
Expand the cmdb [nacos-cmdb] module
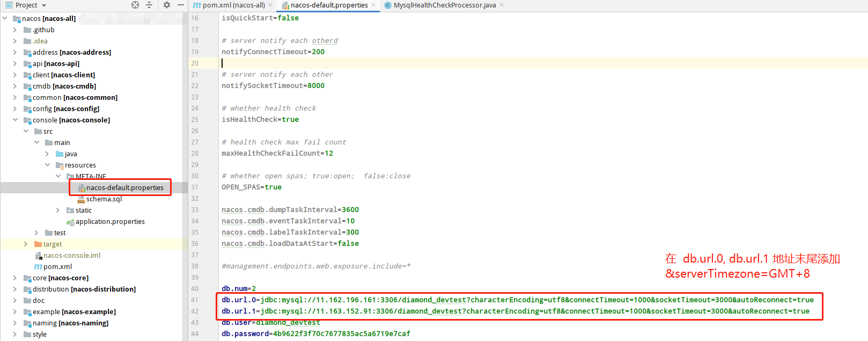15,86
